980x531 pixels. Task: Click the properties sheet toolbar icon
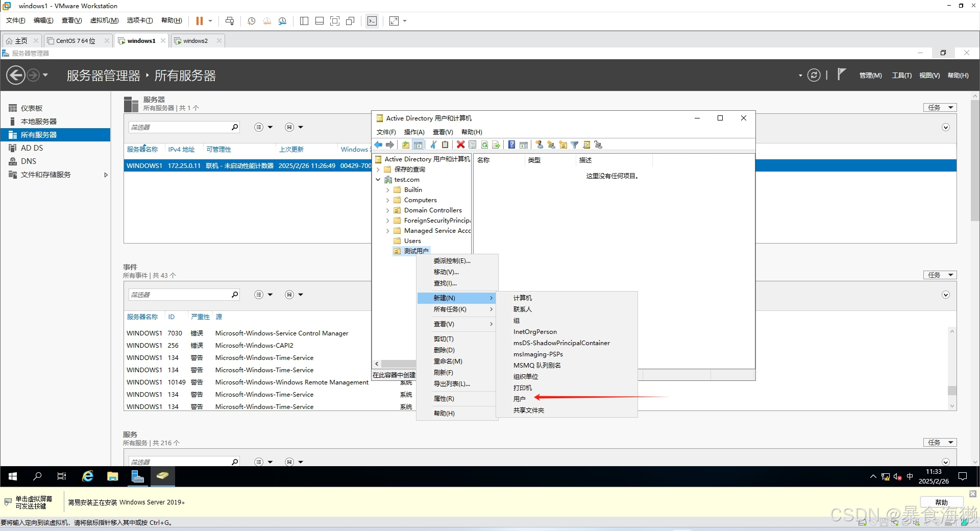(473, 145)
